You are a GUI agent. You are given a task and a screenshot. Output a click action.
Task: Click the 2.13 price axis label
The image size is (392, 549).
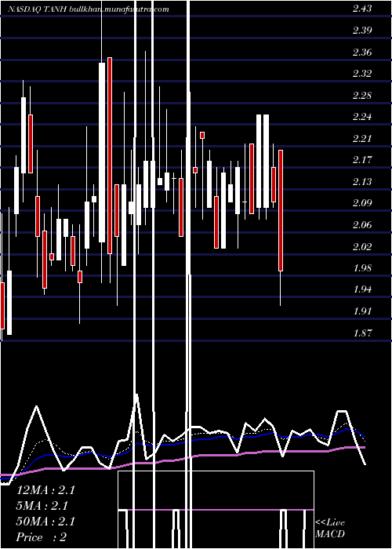tap(362, 182)
